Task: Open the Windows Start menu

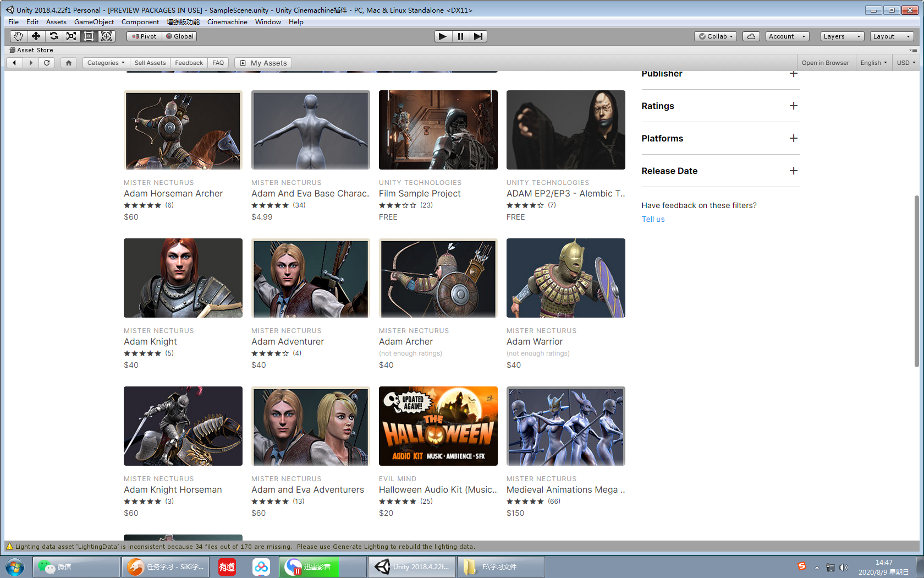Action: pyautogui.click(x=15, y=567)
